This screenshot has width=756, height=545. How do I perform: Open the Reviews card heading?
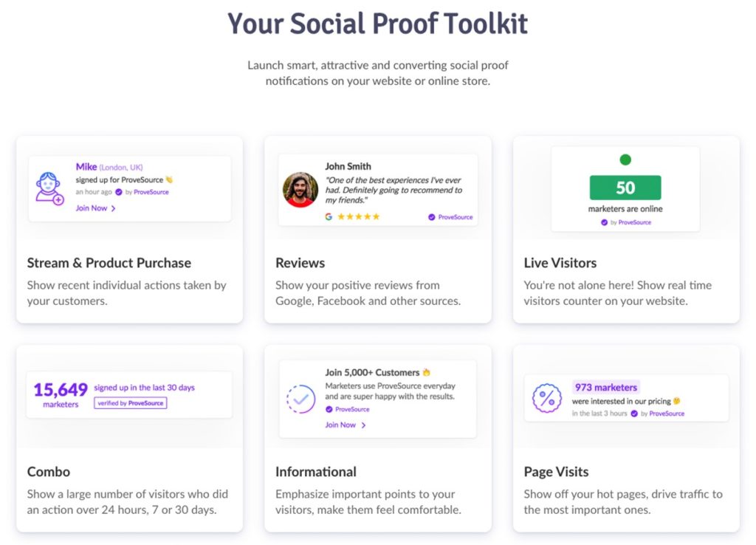pos(300,263)
